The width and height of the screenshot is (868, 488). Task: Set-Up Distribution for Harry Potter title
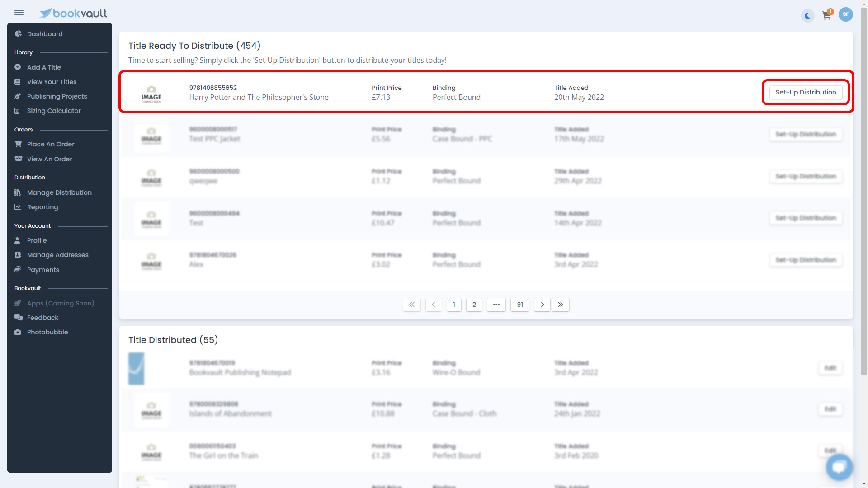(x=806, y=92)
